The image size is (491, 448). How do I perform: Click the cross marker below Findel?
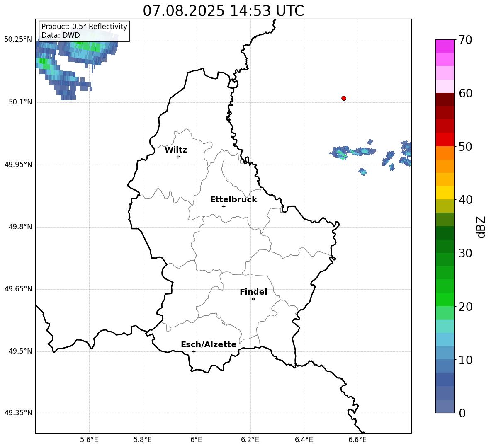tap(253, 299)
